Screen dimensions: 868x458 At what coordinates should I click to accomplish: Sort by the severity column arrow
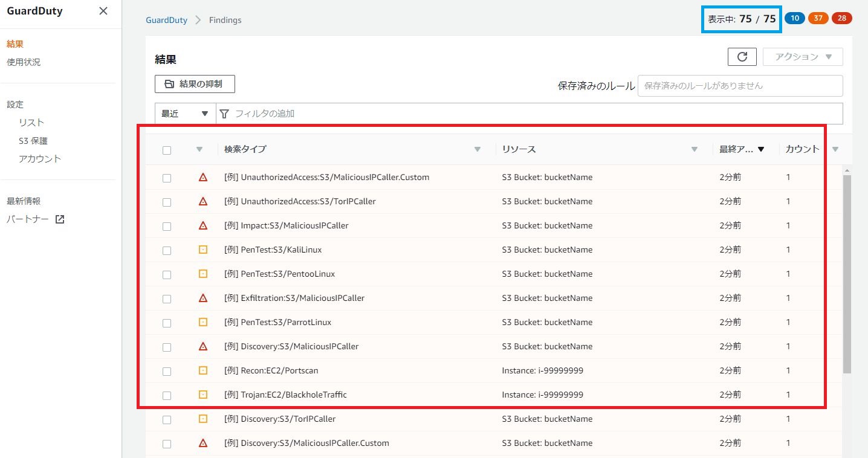tap(199, 150)
